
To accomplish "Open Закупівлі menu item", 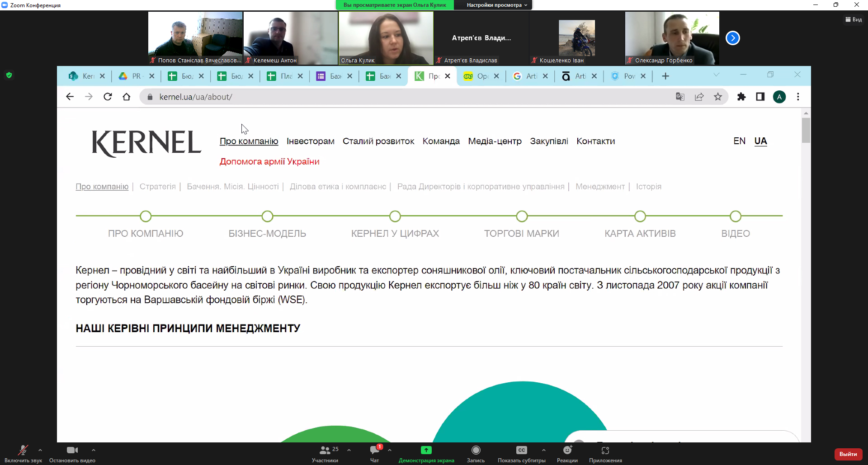I will [x=549, y=141].
